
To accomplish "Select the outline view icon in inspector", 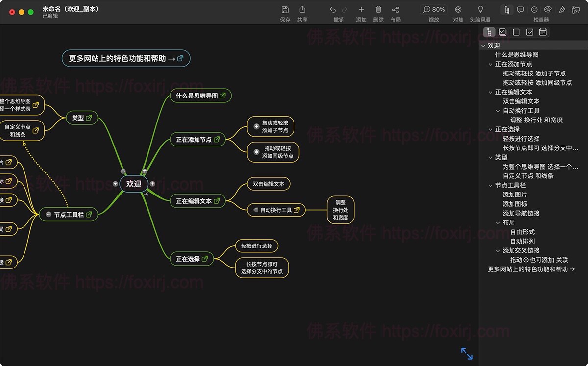I will click(x=489, y=32).
